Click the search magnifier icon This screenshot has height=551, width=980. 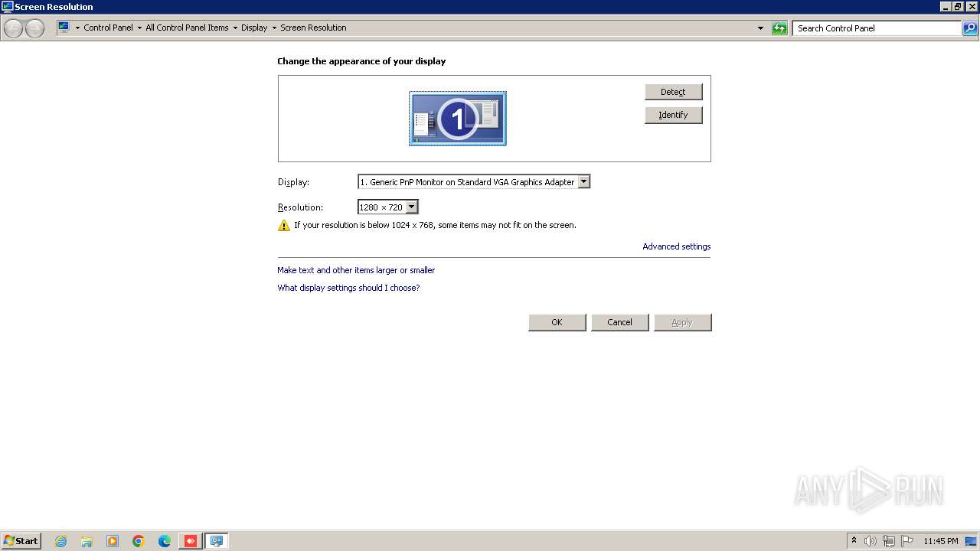[x=970, y=28]
